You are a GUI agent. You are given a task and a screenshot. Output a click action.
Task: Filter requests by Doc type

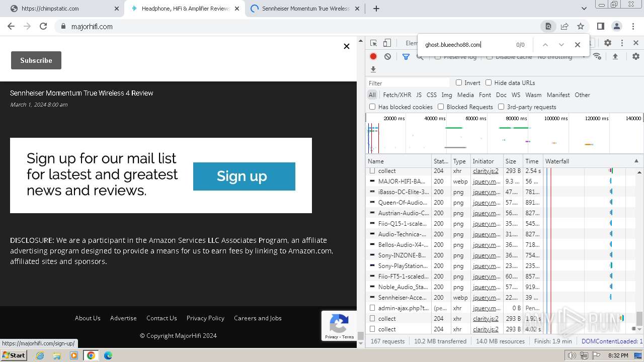click(501, 95)
